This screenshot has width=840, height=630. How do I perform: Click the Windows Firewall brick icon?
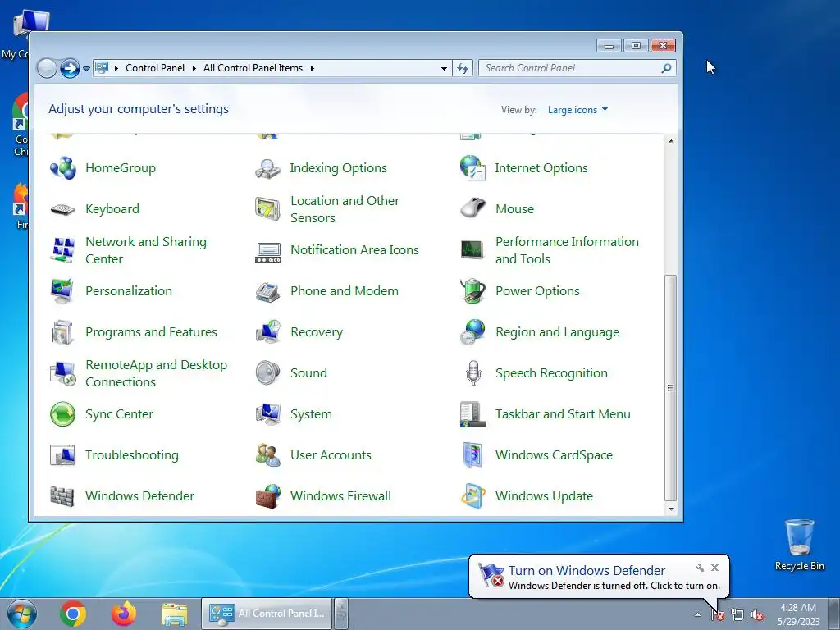click(x=268, y=496)
